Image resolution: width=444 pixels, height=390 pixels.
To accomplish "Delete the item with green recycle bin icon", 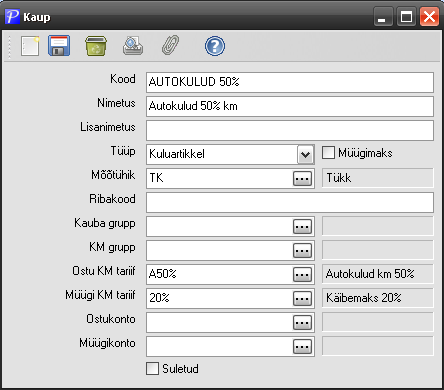I will click(96, 46).
